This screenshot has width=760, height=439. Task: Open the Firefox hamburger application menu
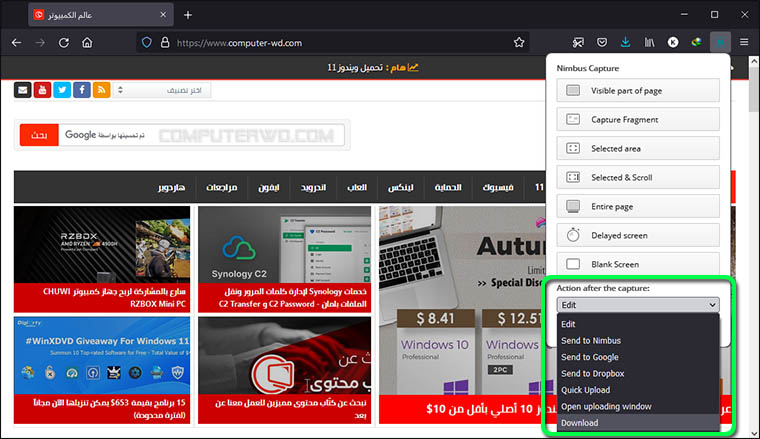(x=744, y=43)
